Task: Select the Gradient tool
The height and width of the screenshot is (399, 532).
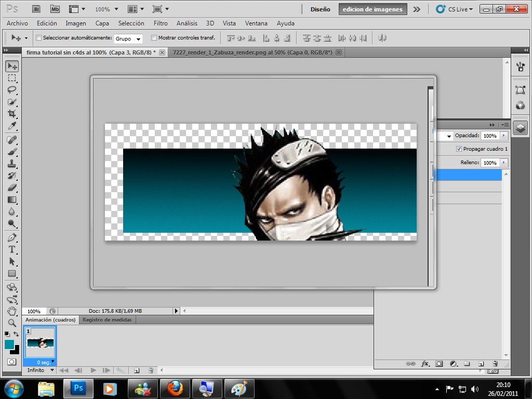Action: click(12, 199)
